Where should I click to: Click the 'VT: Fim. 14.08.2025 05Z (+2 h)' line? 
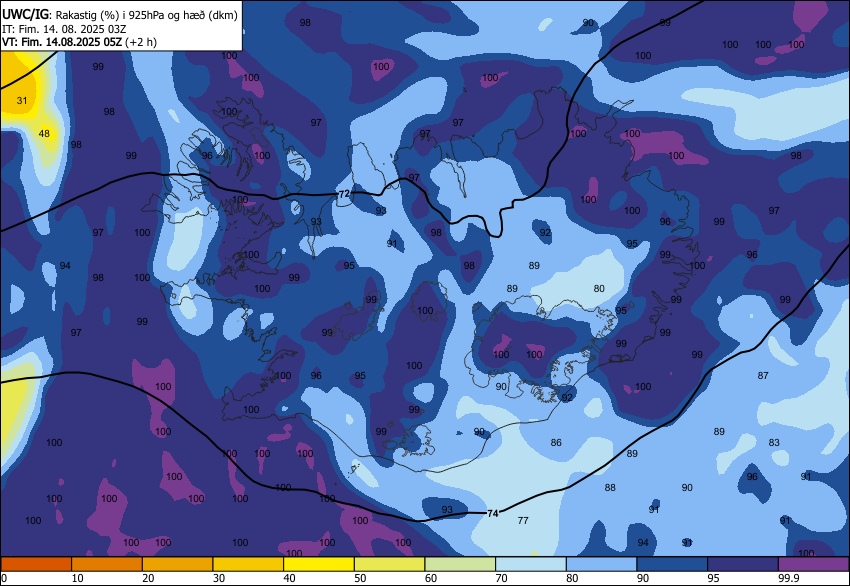tap(79, 42)
